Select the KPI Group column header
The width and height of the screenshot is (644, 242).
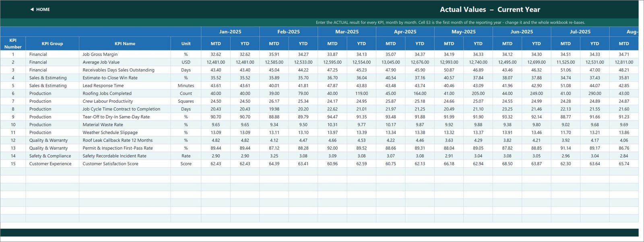52,43
